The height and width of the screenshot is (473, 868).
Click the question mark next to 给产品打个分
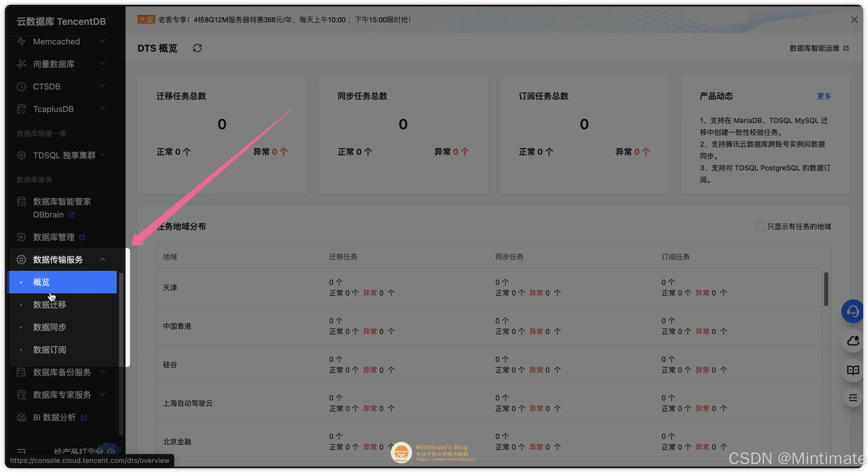[110, 451]
